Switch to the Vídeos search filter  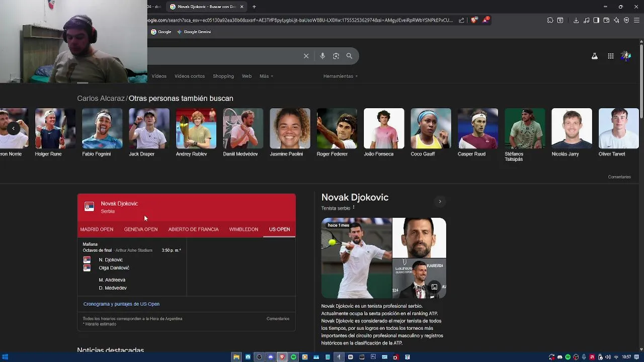(159, 76)
